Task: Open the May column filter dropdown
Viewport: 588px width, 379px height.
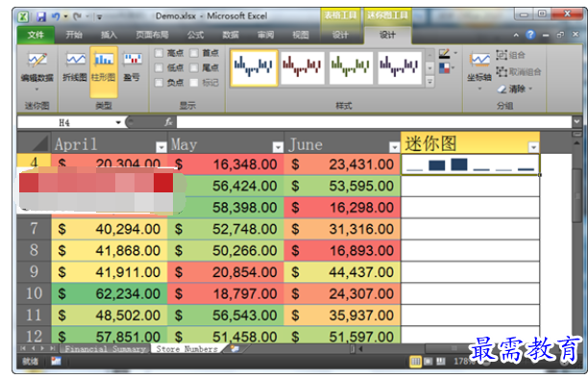Action: click(278, 147)
